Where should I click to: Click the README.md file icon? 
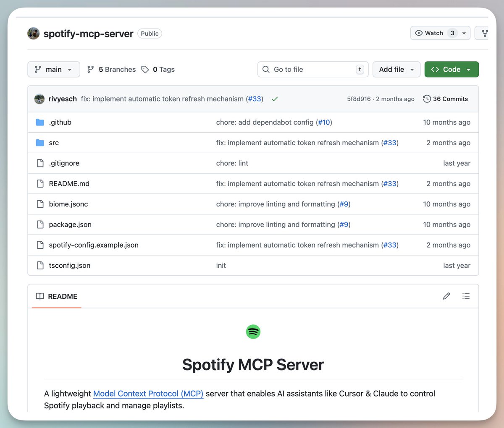coord(40,183)
